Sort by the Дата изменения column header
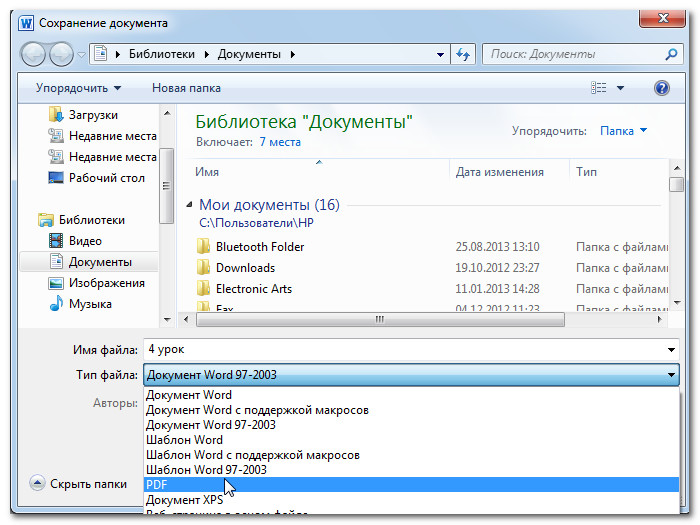The image size is (700, 525). pyautogui.click(x=500, y=172)
